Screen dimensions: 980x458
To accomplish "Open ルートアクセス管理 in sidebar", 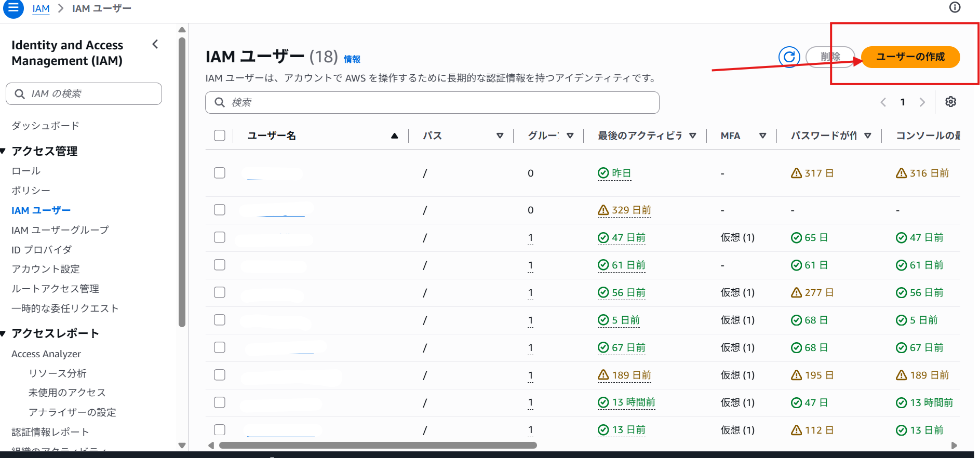I will [55, 289].
